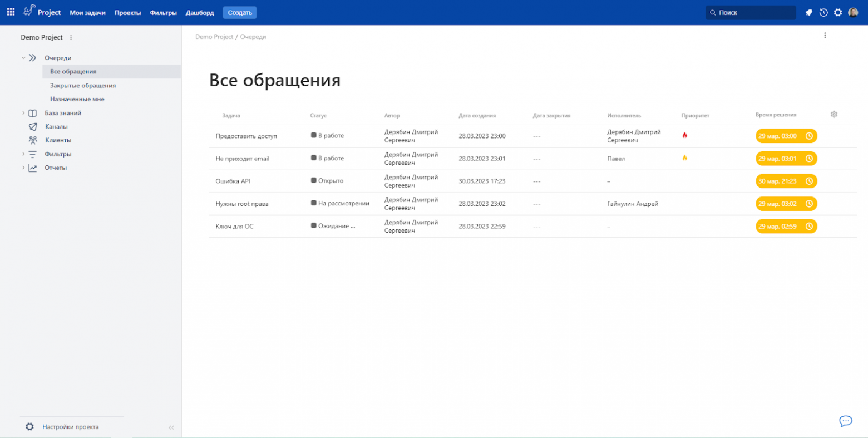The image size is (868, 438).
Task: Select the Каналы paper-plane icon
Action: tap(32, 126)
